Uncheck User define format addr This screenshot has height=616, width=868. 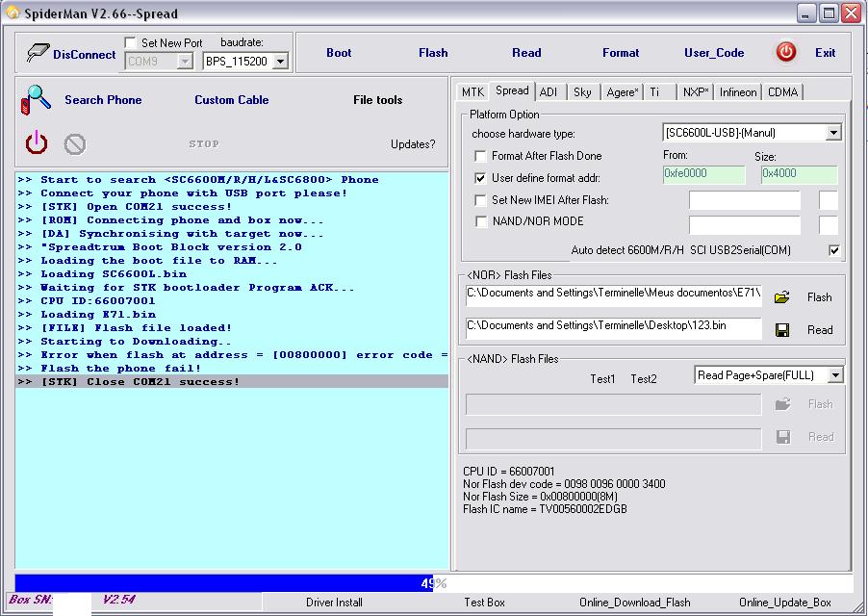480,178
